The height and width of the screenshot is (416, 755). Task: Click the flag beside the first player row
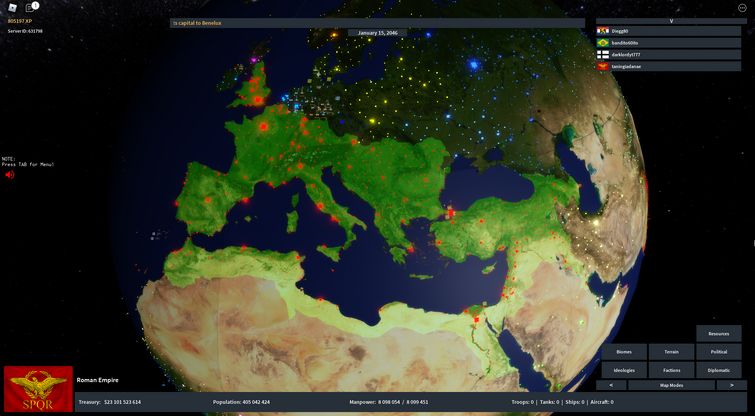click(603, 31)
